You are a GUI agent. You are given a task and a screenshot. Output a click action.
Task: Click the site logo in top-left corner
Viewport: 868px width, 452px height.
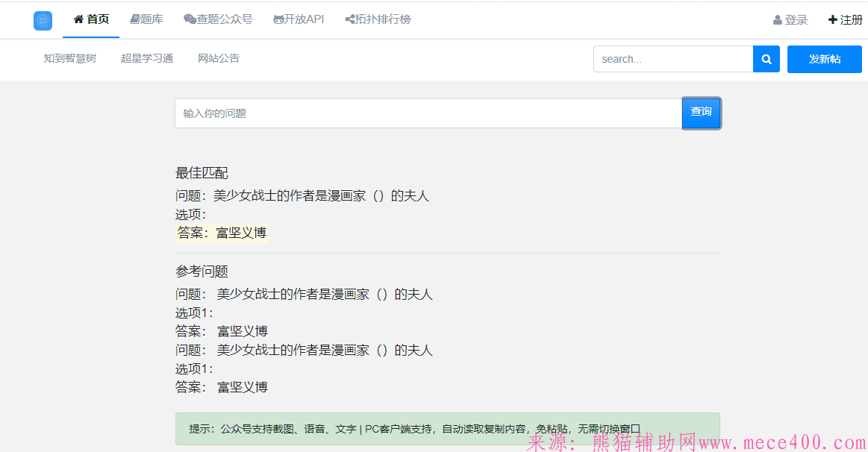point(43,20)
